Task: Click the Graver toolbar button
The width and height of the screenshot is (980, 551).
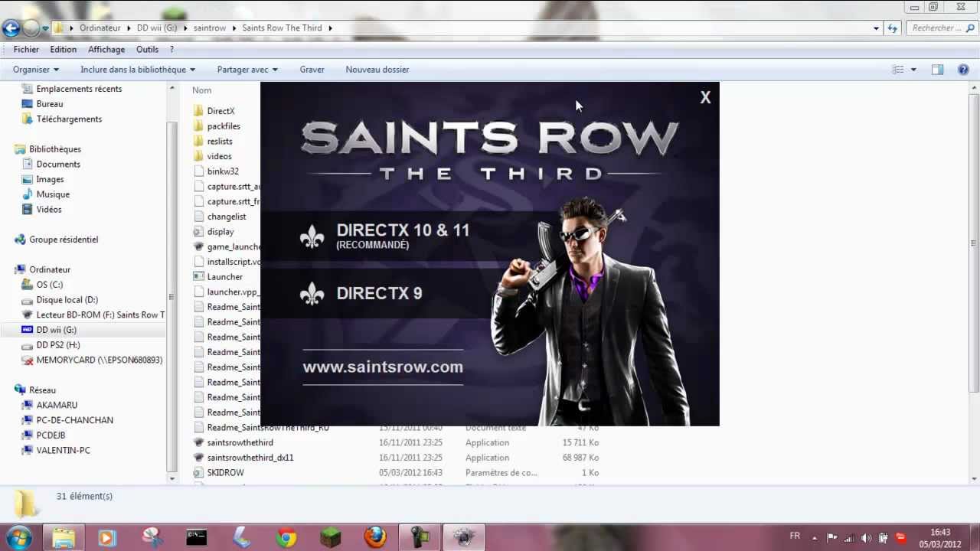Action: [312, 69]
